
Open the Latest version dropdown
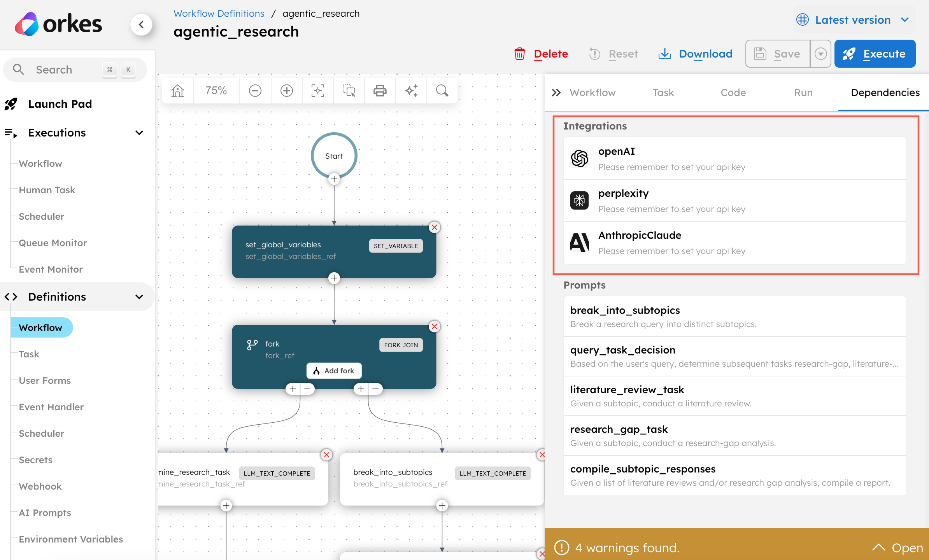tap(854, 20)
